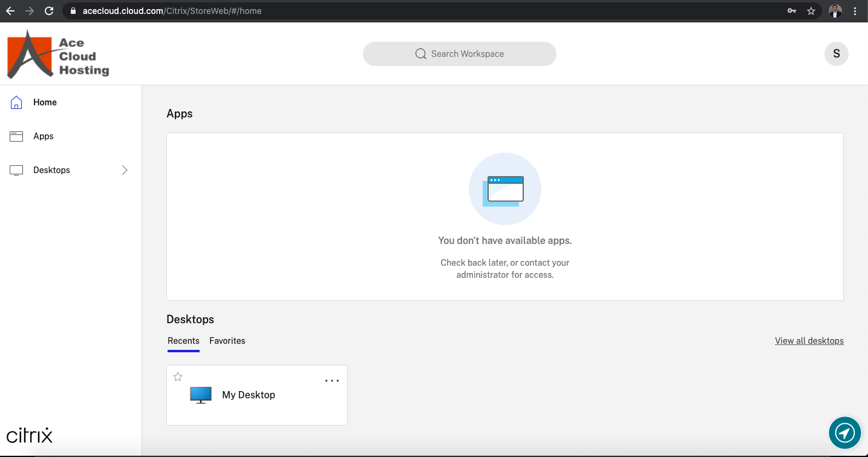The image size is (868, 457).
Task: Click the View all desktops link
Action: [x=809, y=340]
